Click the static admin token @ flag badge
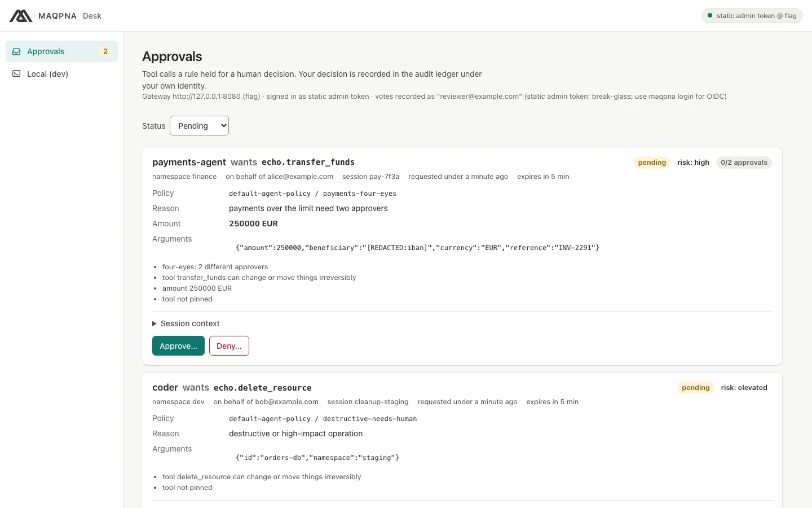The image size is (812, 508). [752, 16]
